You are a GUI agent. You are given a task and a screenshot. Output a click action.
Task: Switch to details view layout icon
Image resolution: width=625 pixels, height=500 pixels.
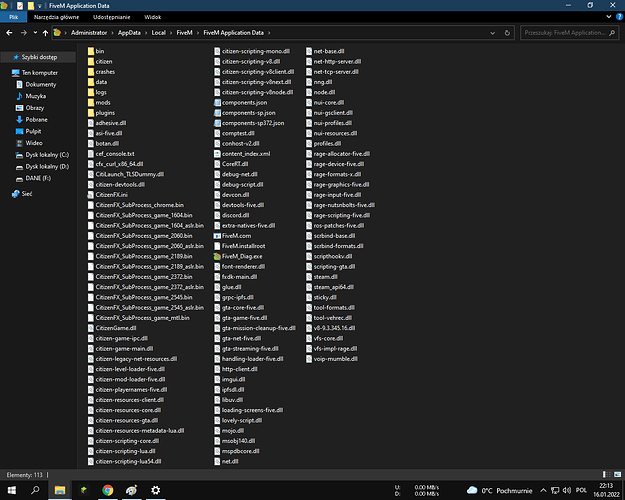pyautogui.click(x=607, y=474)
